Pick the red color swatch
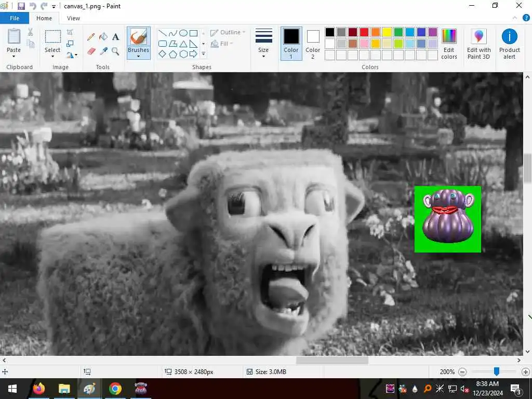The image size is (532, 399). coord(364,32)
